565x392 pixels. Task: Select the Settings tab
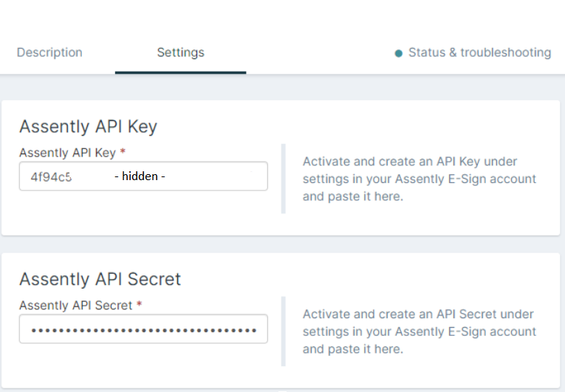click(180, 52)
